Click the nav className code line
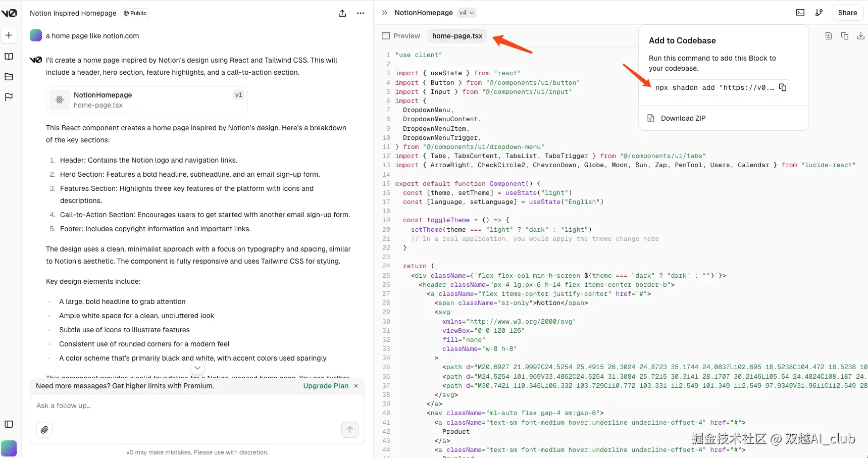Screen dimensions: 868x458 (x=515, y=413)
